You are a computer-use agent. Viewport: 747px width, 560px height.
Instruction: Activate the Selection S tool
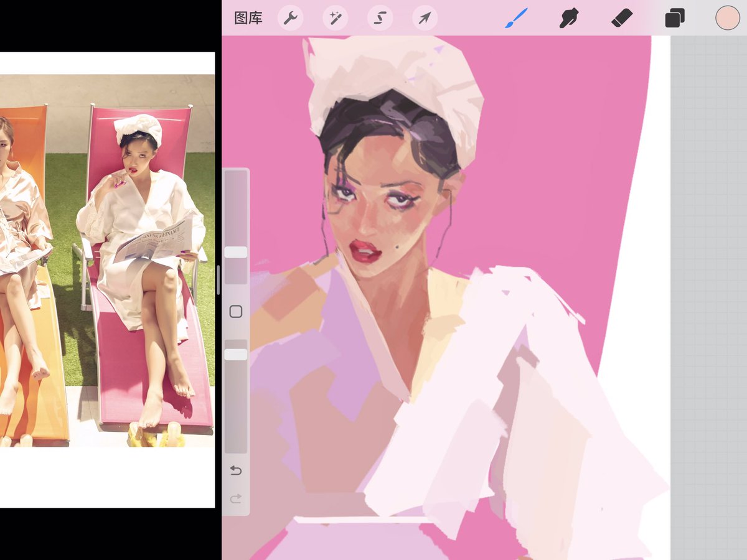[380, 18]
